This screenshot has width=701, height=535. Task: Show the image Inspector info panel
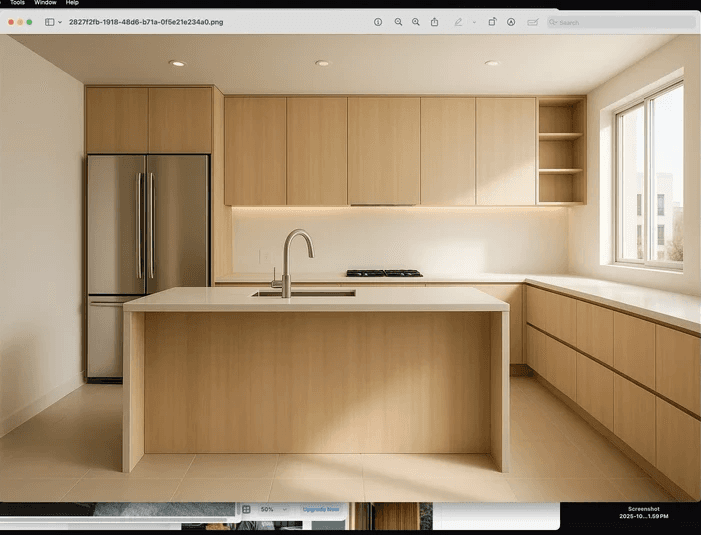pyautogui.click(x=378, y=22)
